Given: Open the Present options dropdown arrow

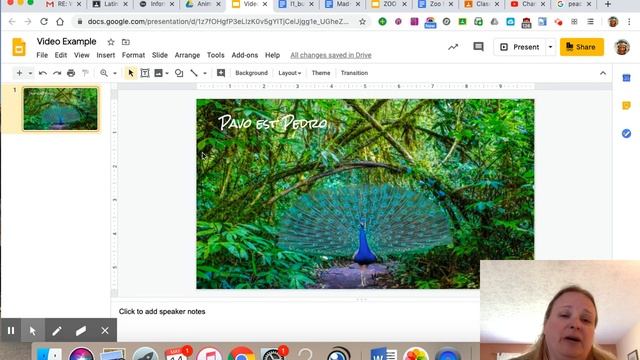Looking at the screenshot, I should (x=550, y=47).
